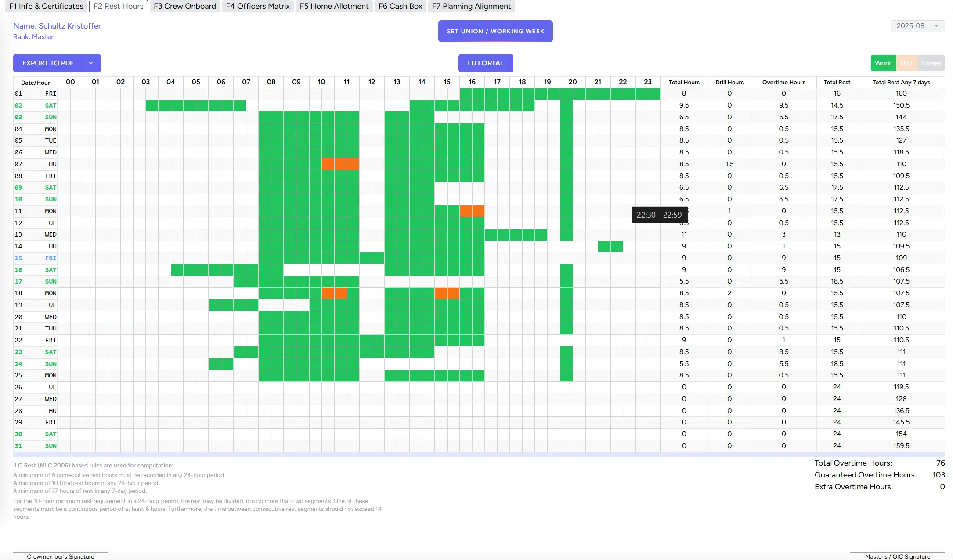Activate the Eraser mode
Image resolution: width=953 pixels, height=560 pixels.
point(931,63)
